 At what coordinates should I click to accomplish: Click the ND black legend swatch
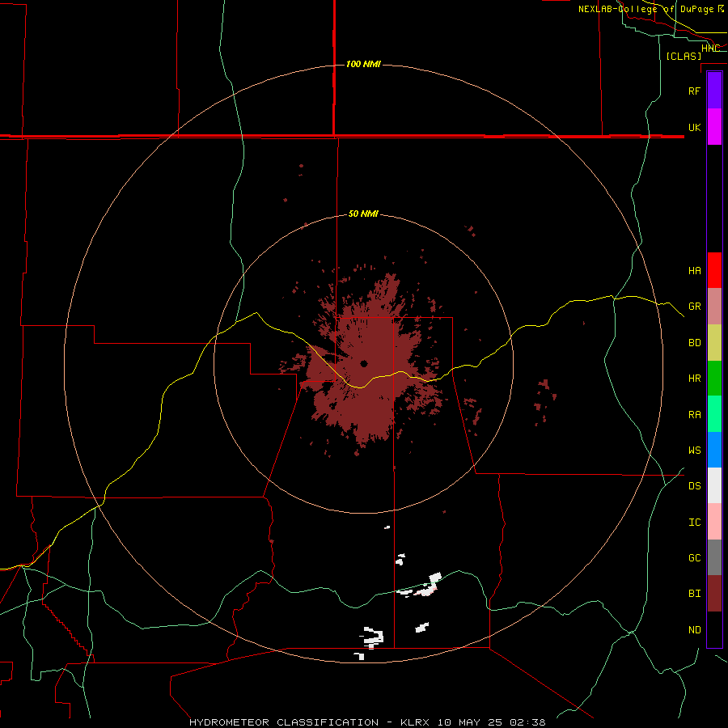click(x=714, y=629)
